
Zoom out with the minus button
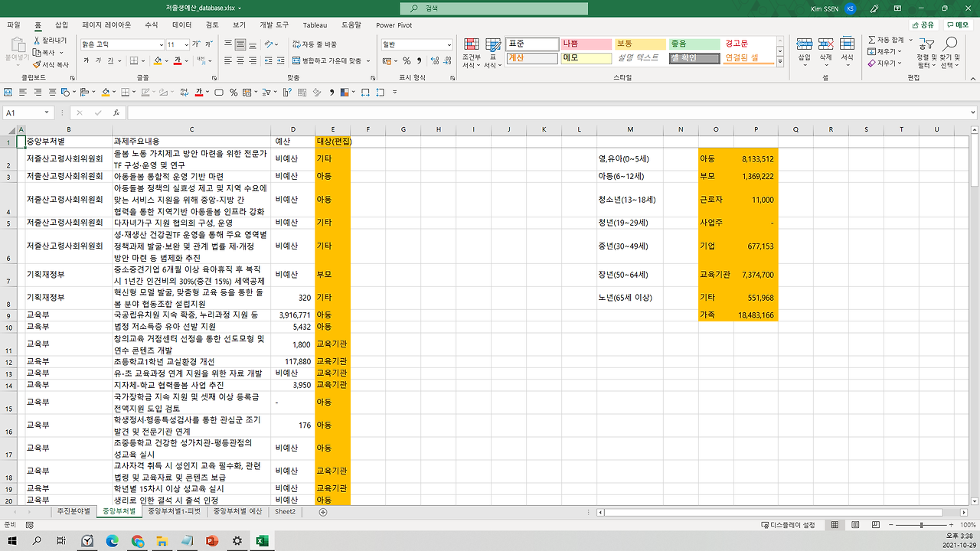(x=890, y=525)
